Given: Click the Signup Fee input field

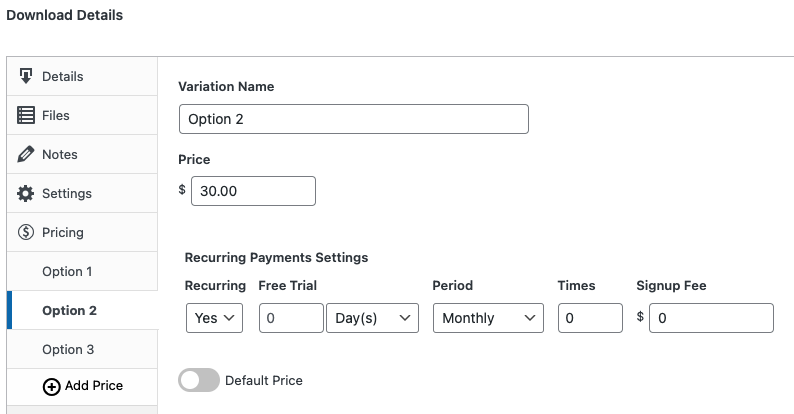Looking at the screenshot, I should click(710, 318).
